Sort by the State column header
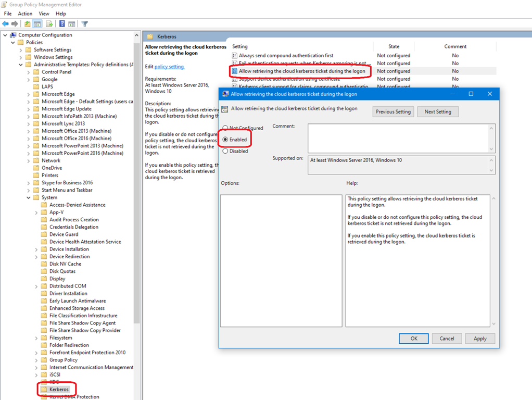 click(394, 46)
